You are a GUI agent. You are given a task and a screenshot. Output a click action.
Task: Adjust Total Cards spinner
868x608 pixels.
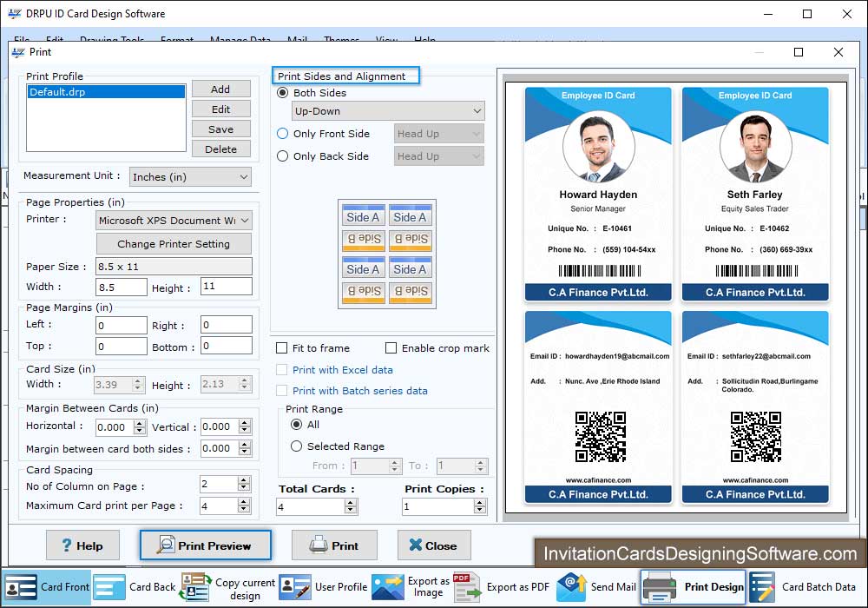click(x=351, y=506)
